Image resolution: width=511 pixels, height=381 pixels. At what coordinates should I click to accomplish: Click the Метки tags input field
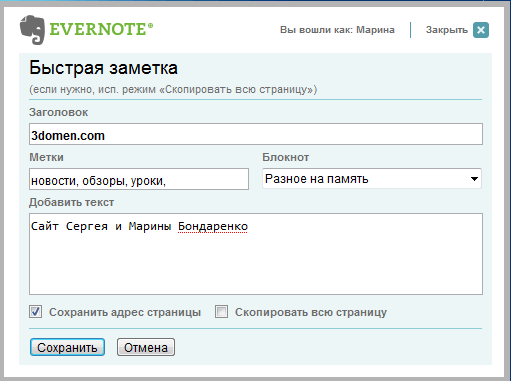point(139,179)
